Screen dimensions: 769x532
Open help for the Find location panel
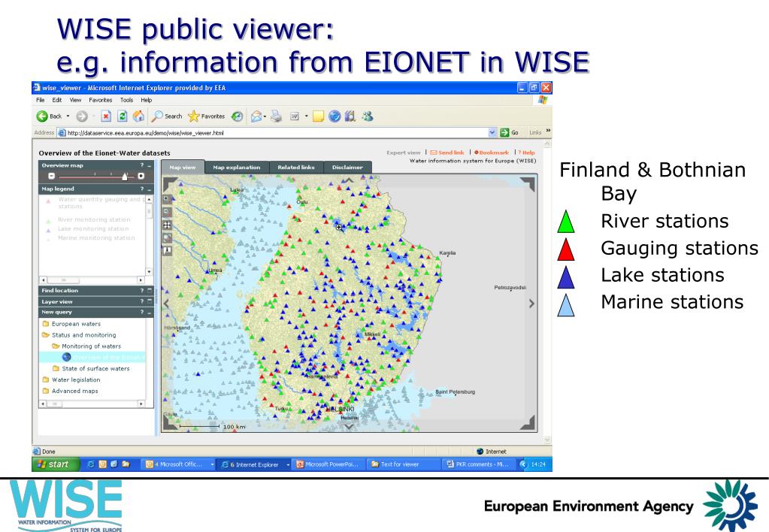click(142, 291)
